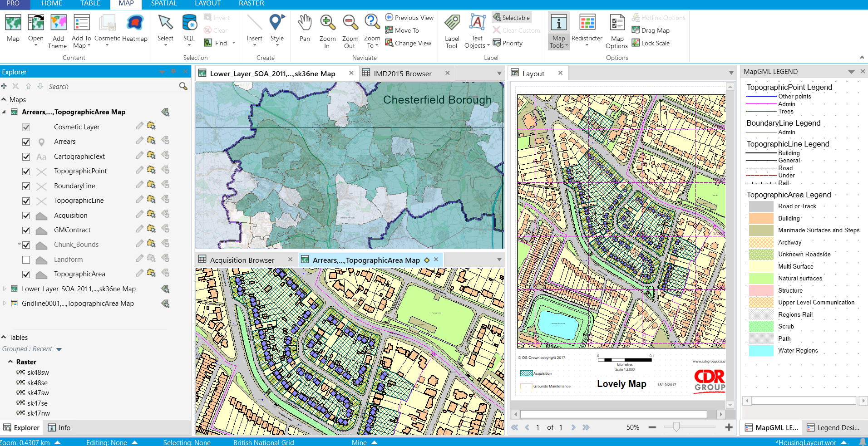Collapse the Arrears,...,TopographicArea Map node
The width and height of the screenshot is (868, 446).
pyautogui.click(x=4, y=112)
